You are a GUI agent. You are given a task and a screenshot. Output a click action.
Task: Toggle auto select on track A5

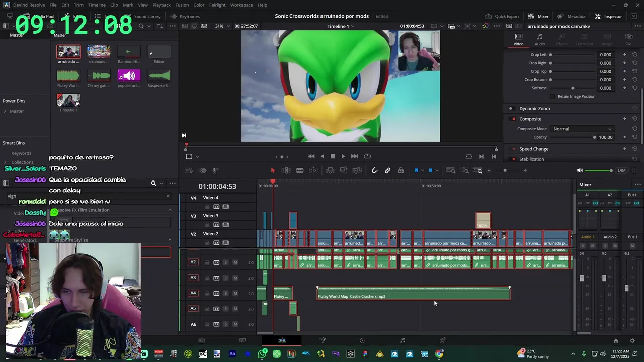[216, 309]
